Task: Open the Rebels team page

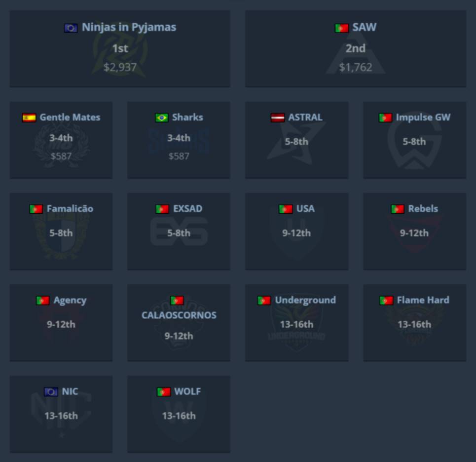Action: pyautogui.click(x=423, y=209)
